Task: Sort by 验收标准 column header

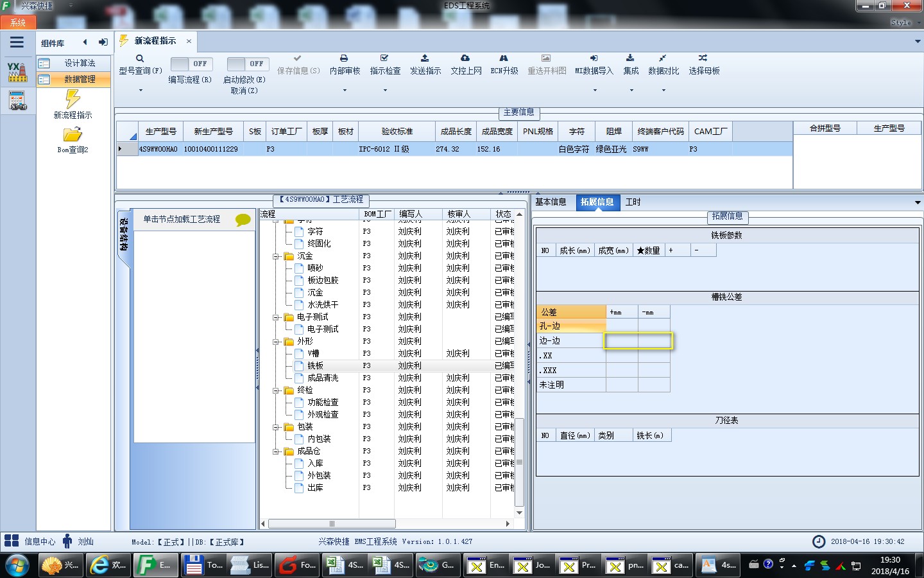Action: 397,131
